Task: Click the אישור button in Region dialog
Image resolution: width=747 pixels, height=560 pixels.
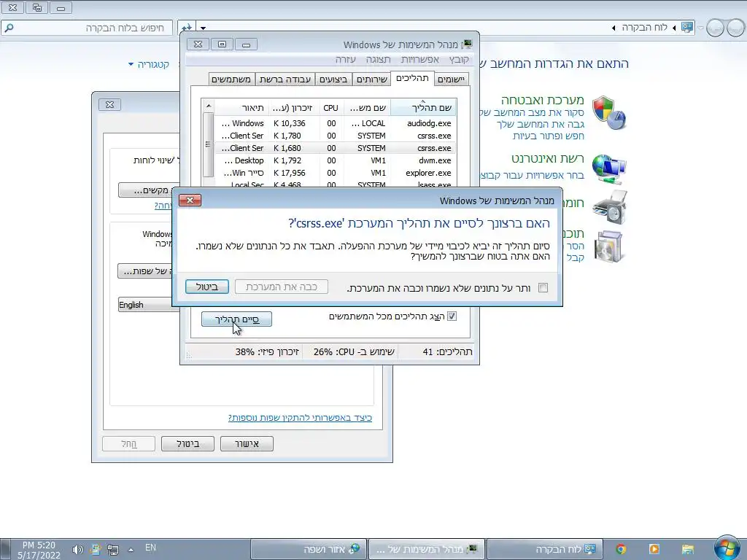Action: coord(247,443)
